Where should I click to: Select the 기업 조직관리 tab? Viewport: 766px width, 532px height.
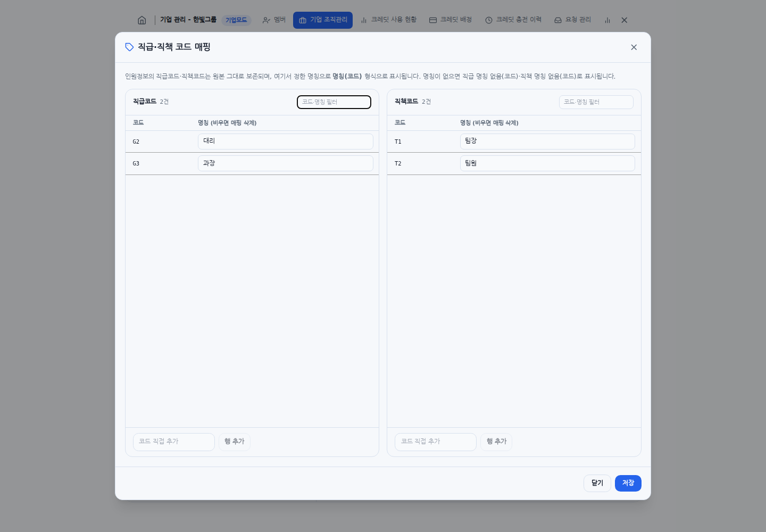pos(323,20)
